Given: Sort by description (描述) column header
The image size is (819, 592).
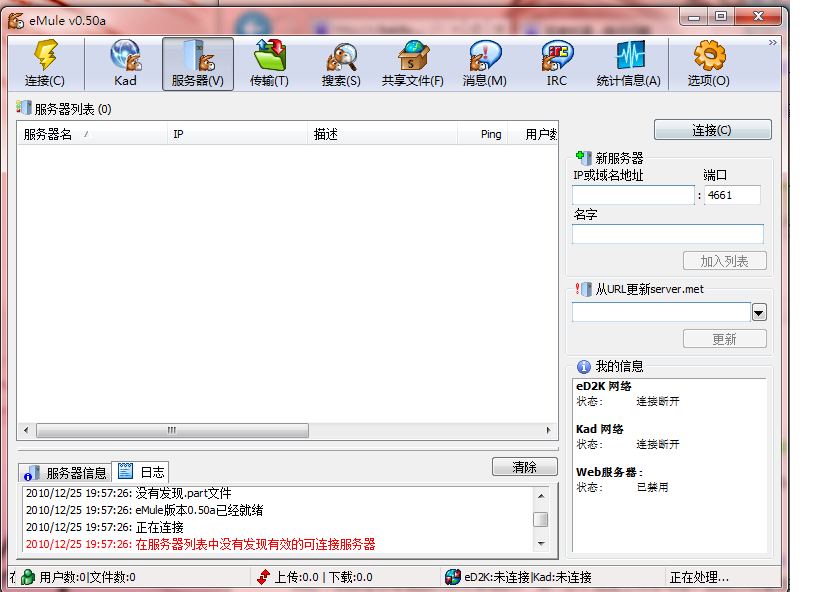Looking at the screenshot, I should click(382, 134).
